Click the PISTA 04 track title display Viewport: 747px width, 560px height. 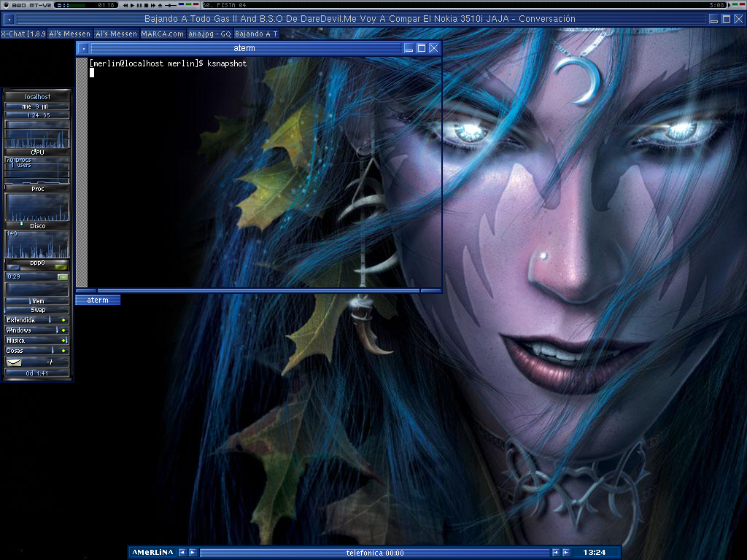tap(226, 5)
